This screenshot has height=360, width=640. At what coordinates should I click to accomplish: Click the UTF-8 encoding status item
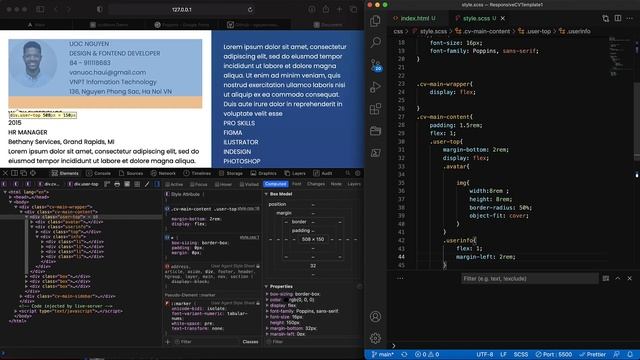click(x=484, y=355)
